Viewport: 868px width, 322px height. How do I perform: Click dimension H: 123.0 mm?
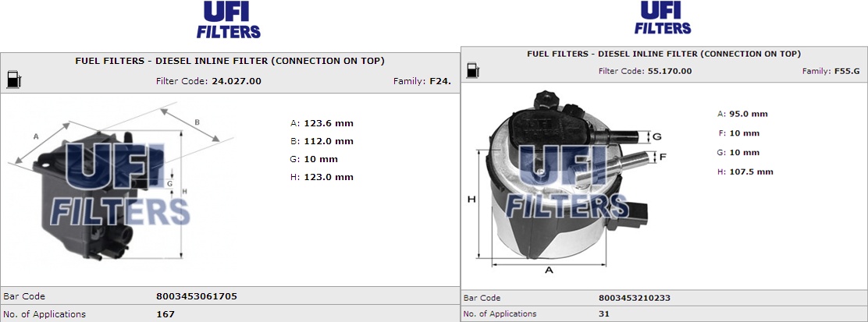coord(322,177)
